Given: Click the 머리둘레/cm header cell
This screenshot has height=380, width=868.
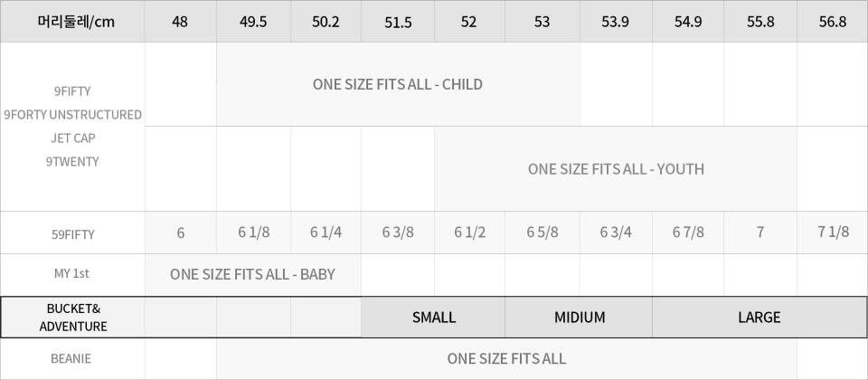Looking at the screenshot, I should [72, 22].
